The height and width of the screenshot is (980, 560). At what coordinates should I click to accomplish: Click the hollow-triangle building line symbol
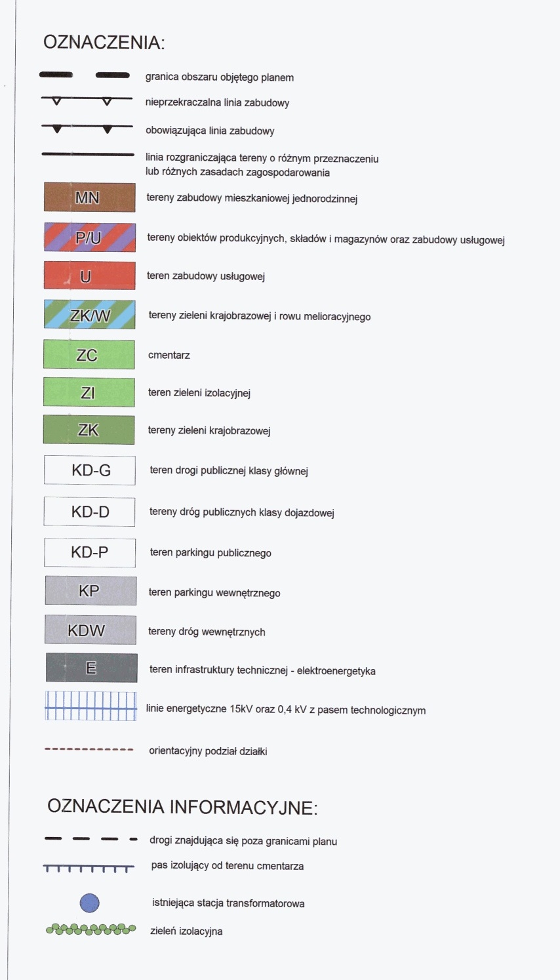pos(87,100)
